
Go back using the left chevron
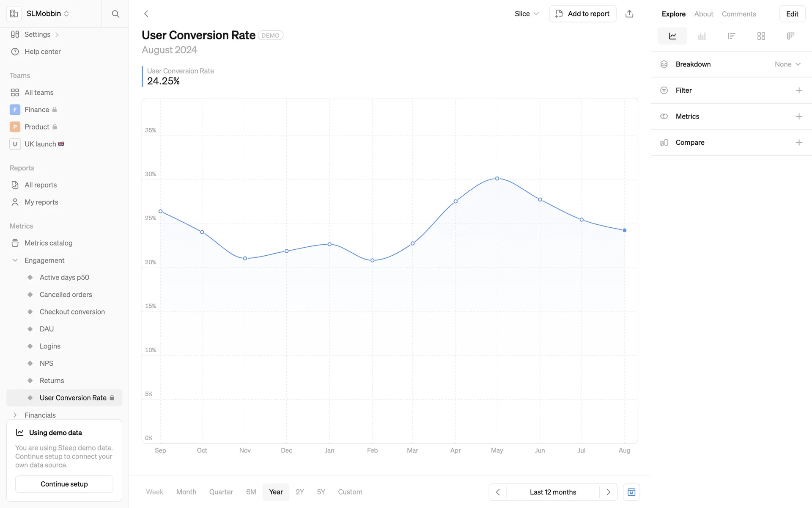coord(146,14)
